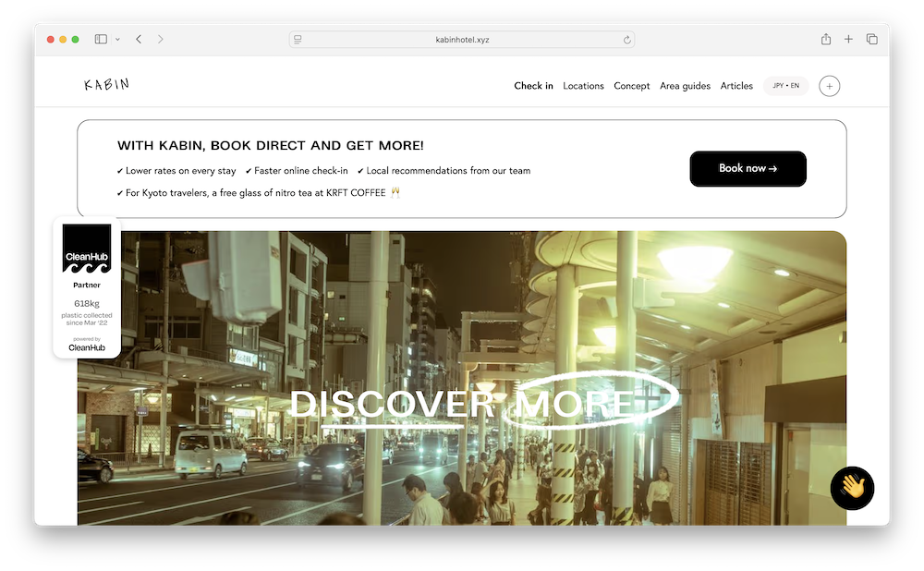Open Area guides in navigation

point(685,86)
